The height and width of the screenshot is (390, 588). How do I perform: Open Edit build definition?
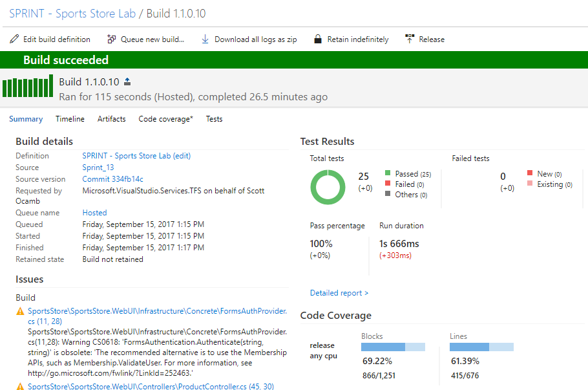coord(57,39)
